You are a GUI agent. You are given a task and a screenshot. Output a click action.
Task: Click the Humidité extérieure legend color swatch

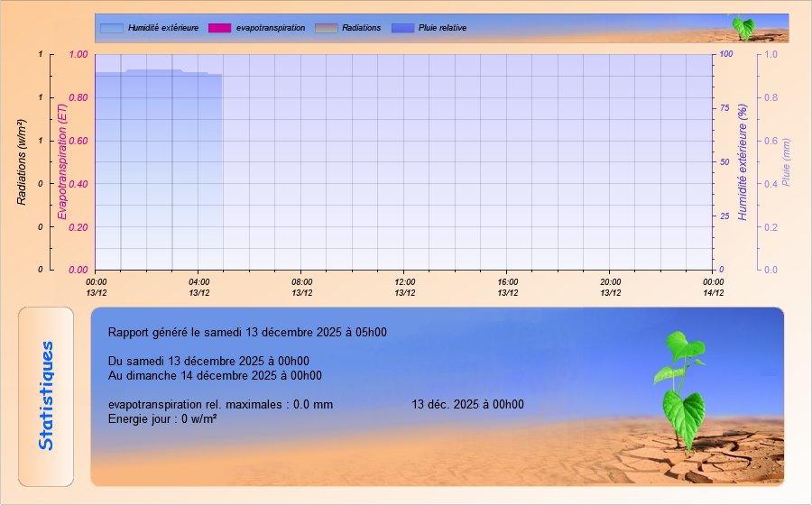coord(111,28)
